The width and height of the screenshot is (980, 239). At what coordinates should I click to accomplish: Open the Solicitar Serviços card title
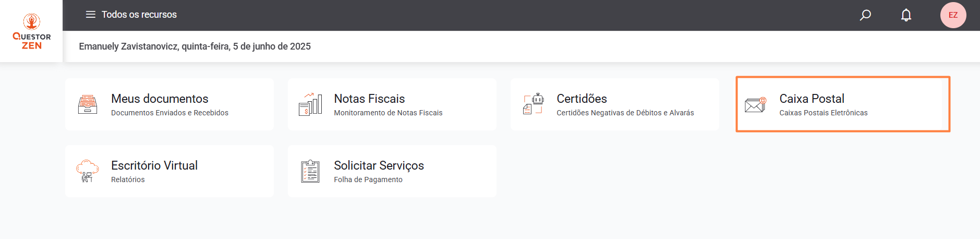379,165
